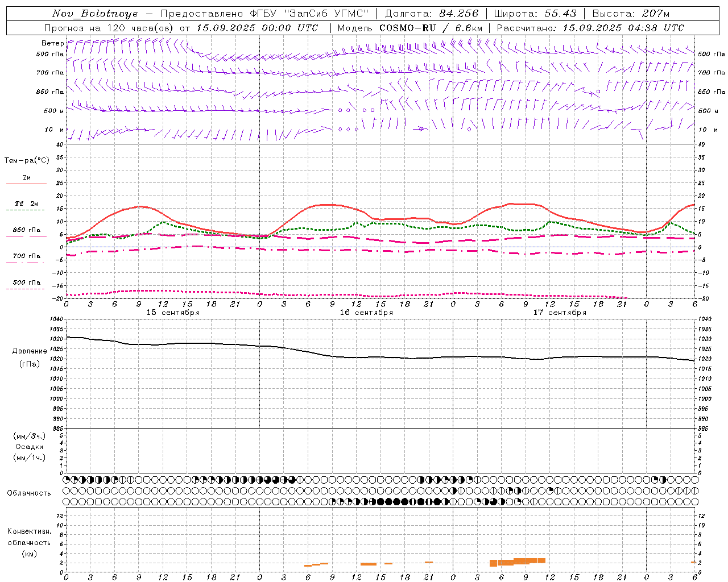
Task: Click the 850 гПа temperature legend entry
Action: (x=26, y=230)
